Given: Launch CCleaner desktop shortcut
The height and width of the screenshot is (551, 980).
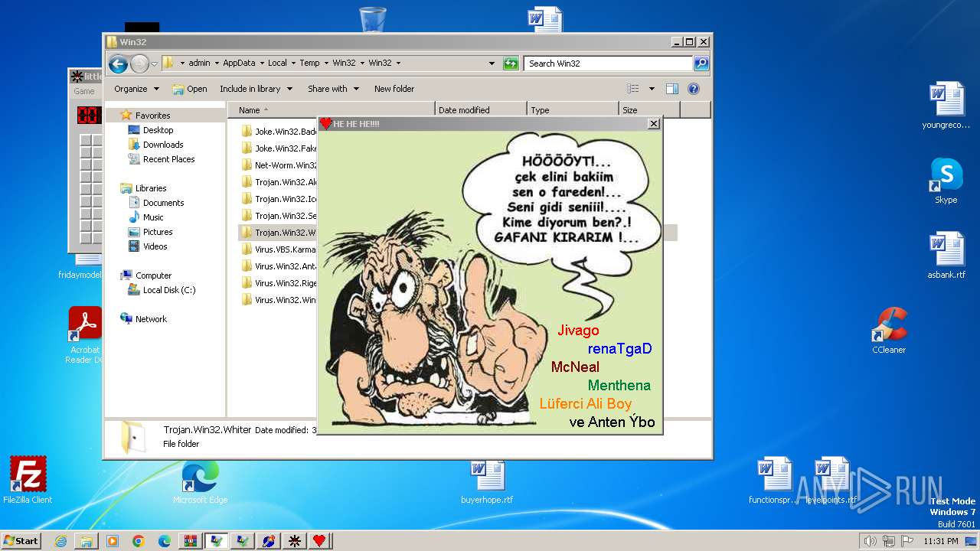Looking at the screenshot, I should (889, 331).
